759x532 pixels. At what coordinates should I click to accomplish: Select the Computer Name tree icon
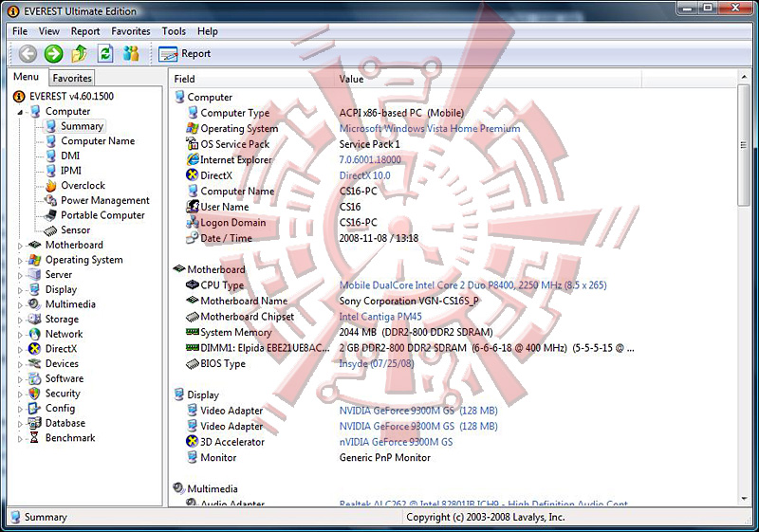pos(50,141)
